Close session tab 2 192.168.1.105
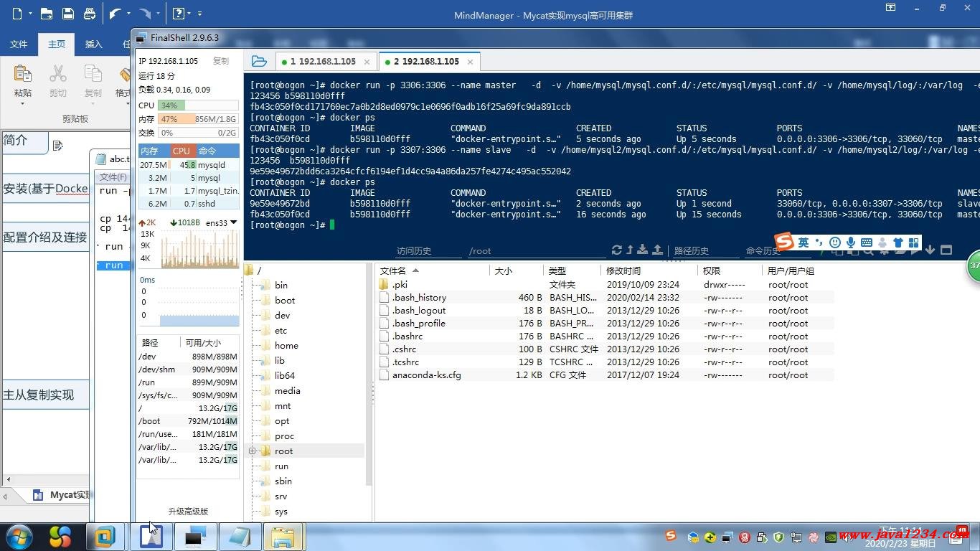This screenshot has height=551, width=980. [471, 62]
